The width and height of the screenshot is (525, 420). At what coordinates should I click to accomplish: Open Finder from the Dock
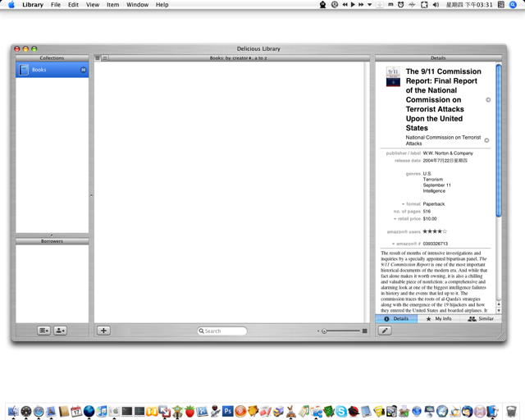pos(13,411)
